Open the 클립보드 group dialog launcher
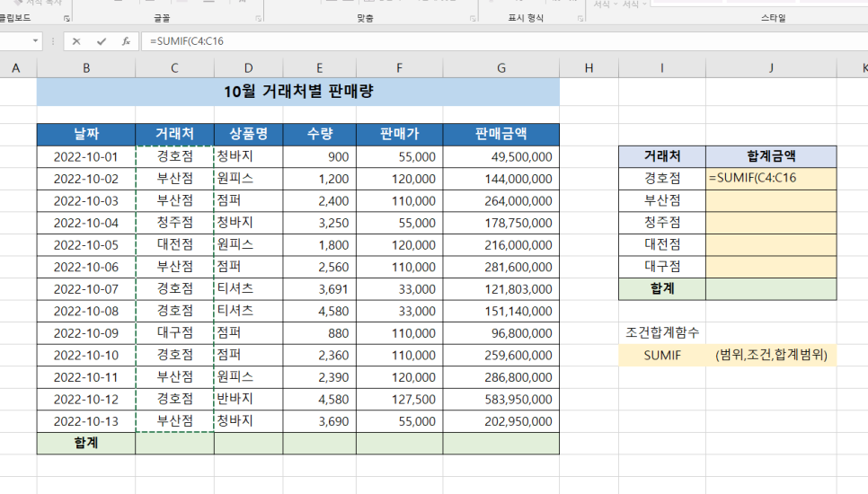The width and height of the screenshot is (868, 494). click(x=66, y=19)
